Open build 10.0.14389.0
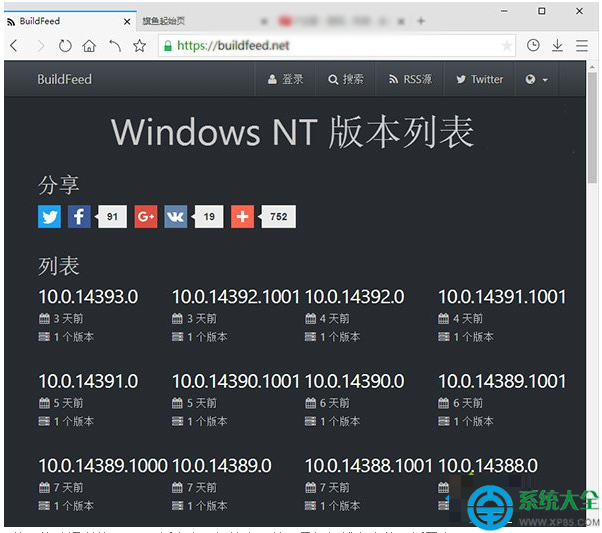The height and width of the screenshot is (533, 602). pyautogui.click(x=222, y=466)
